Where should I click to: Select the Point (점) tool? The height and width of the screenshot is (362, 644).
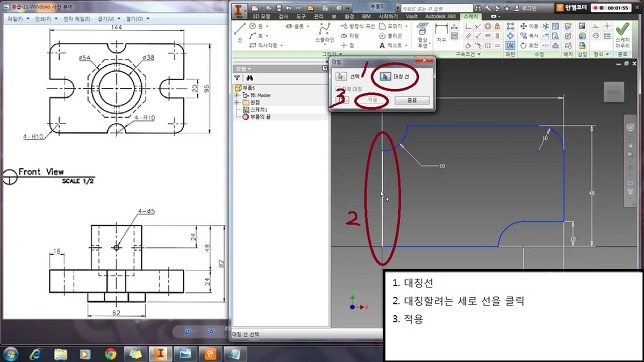pos(347,45)
